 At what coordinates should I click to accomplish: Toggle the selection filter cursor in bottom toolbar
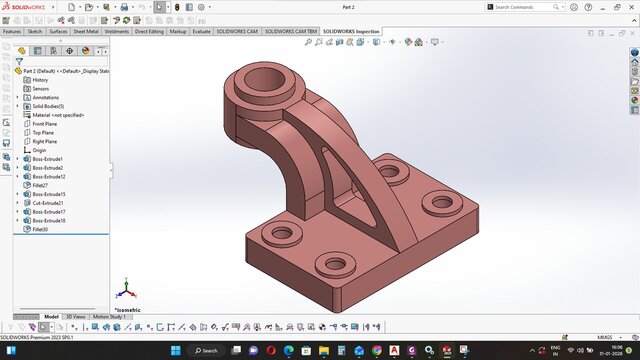pos(43,327)
